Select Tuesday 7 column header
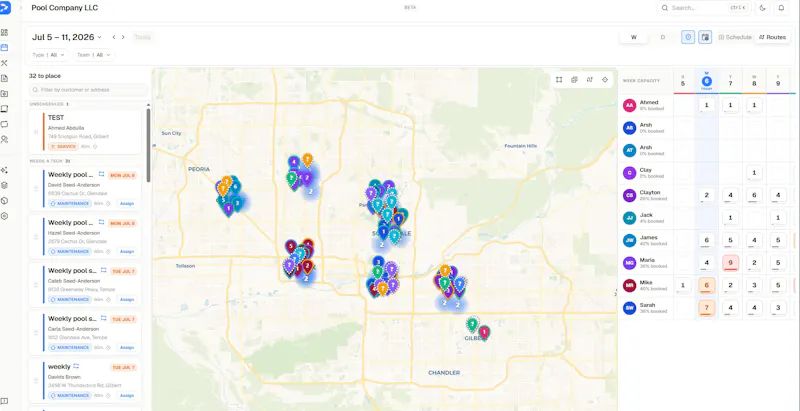Screen dimensions: 800x411 tap(730, 81)
